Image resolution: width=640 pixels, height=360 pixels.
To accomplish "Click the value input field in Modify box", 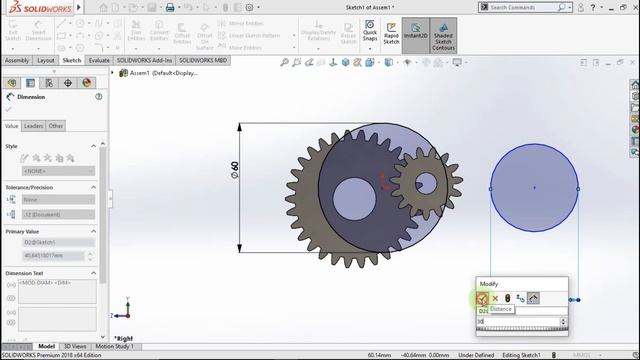I will (x=518, y=322).
